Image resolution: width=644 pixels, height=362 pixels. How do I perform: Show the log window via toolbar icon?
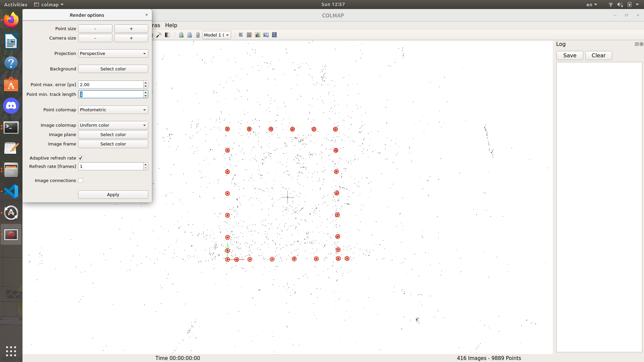coord(240,35)
